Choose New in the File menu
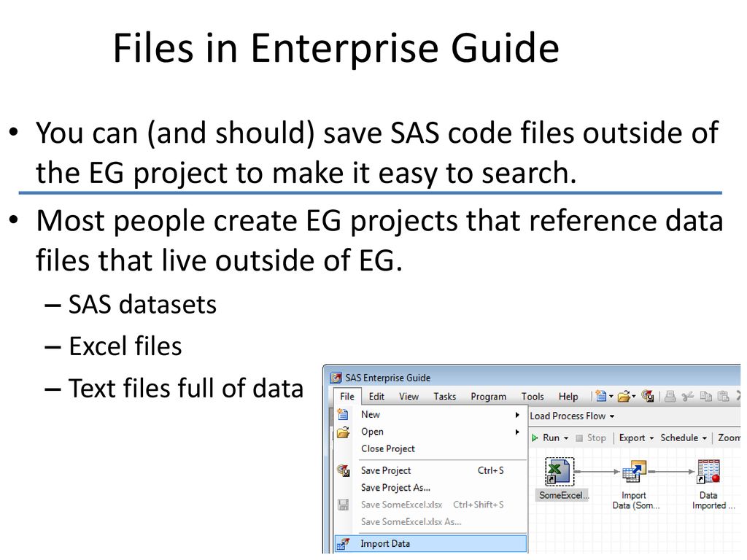Image resolution: width=747 pixels, height=560 pixels. tap(430, 414)
